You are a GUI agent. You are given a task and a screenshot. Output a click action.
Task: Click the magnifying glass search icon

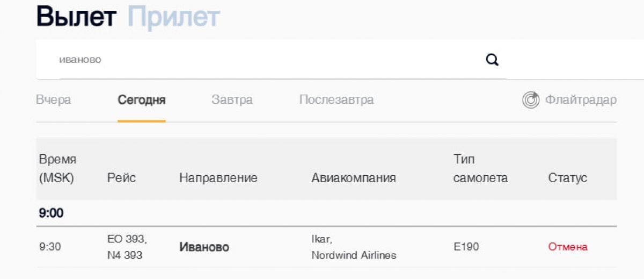coord(492,60)
